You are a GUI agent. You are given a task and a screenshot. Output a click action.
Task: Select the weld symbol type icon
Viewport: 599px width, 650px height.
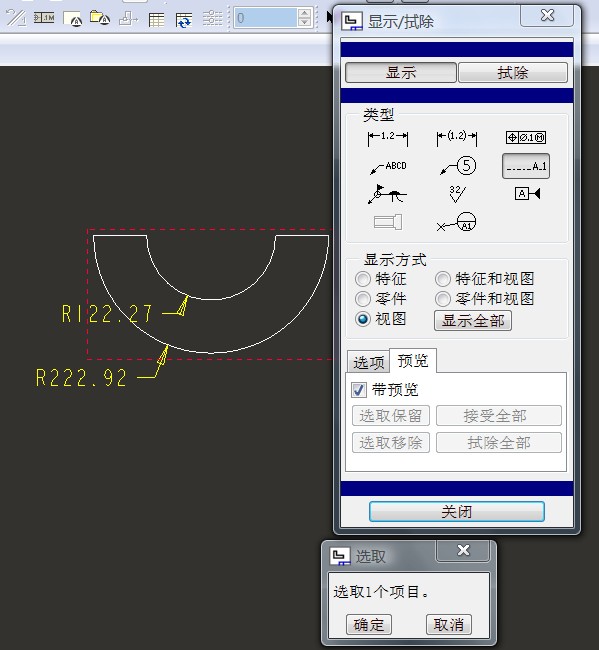(x=387, y=194)
